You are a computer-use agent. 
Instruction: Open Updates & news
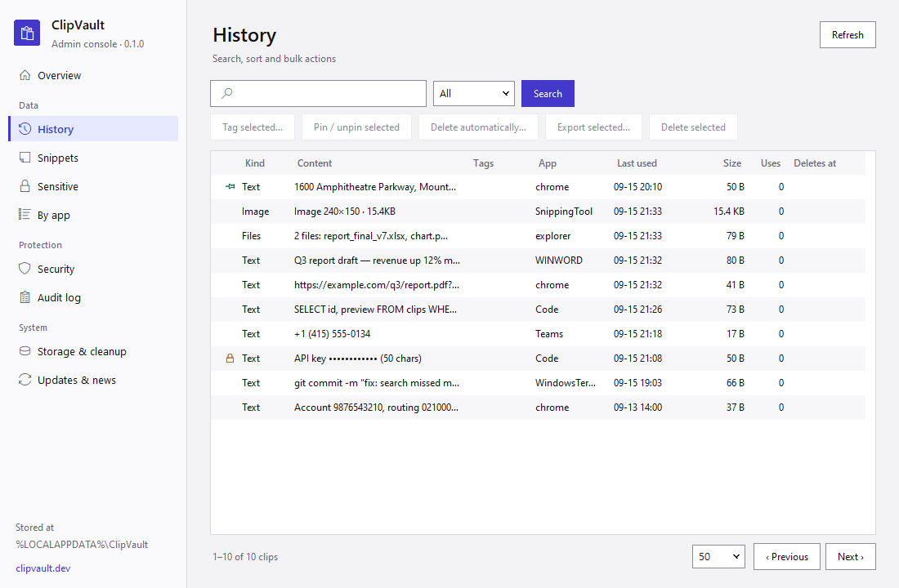coord(93,380)
